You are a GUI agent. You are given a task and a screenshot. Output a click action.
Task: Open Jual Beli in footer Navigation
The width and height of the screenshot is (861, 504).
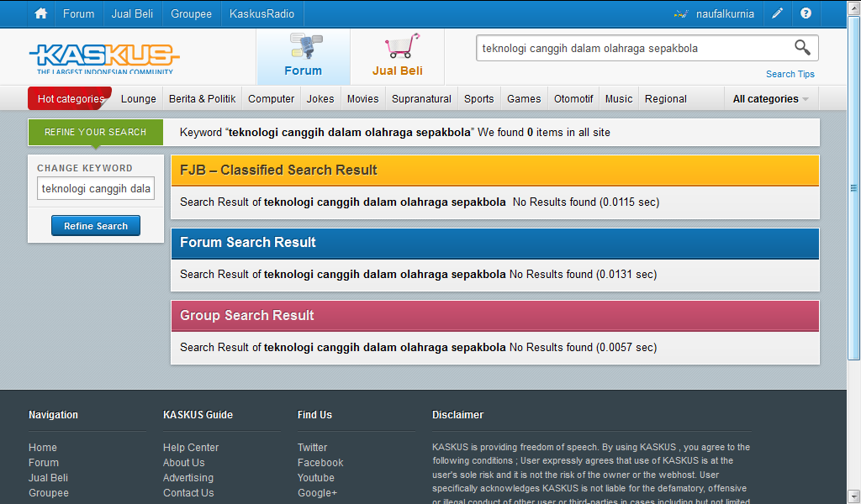[48, 478]
